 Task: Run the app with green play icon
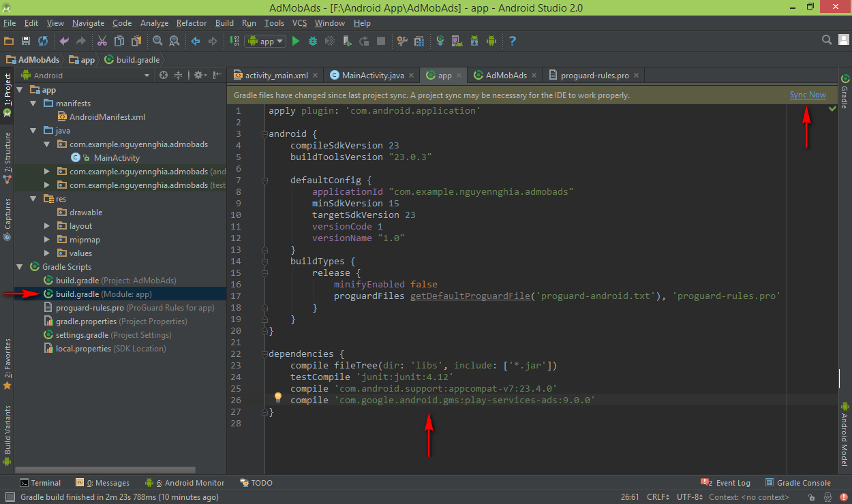pos(296,41)
